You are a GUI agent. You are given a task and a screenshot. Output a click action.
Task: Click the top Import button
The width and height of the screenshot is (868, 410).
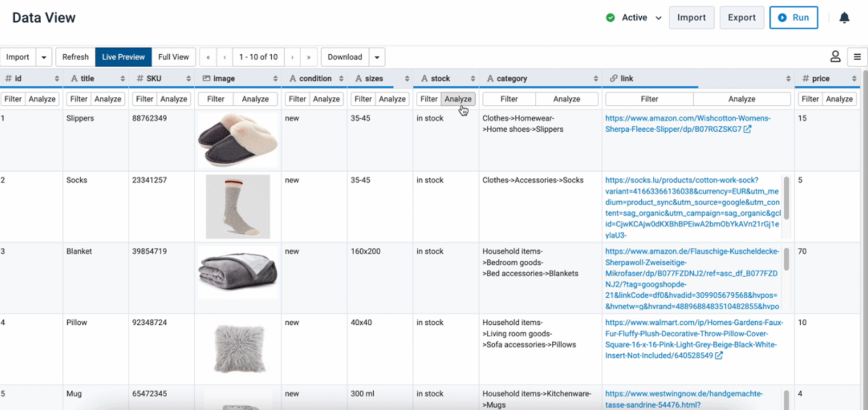(x=692, y=18)
